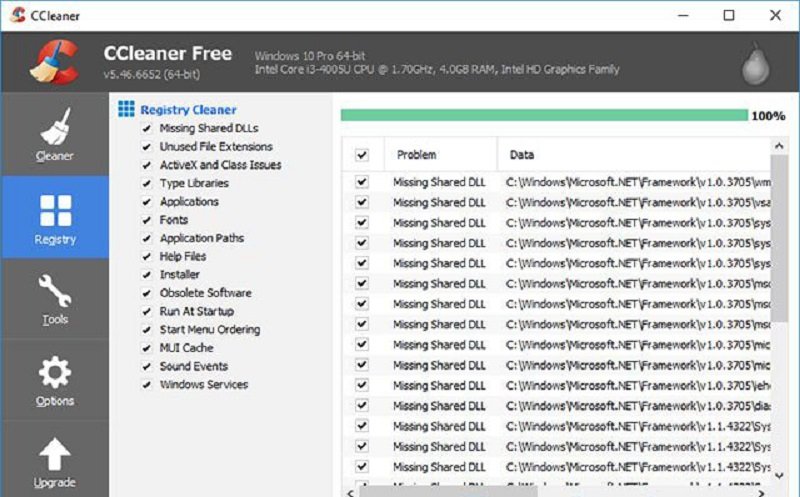Toggle Run At Startup checkbox
Screen dimensions: 800x497
[x=147, y=312]
